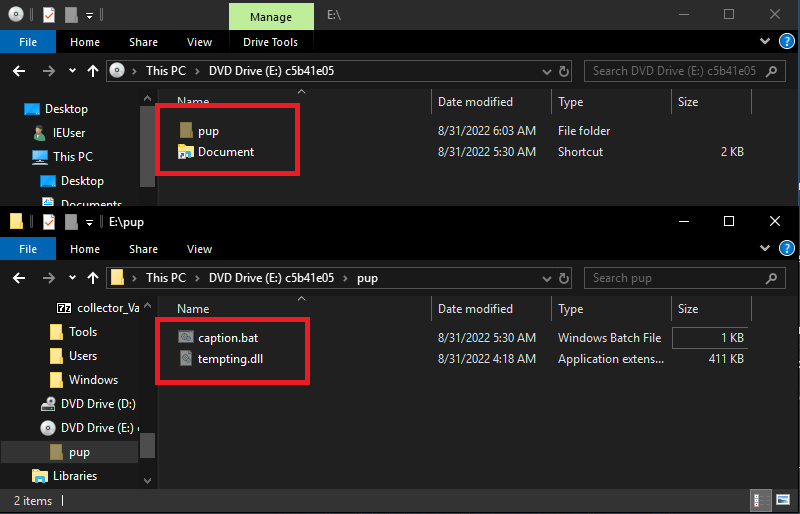
Task: Click New folder quick access icon in E:\ window
Action: [x=71, y=15]
